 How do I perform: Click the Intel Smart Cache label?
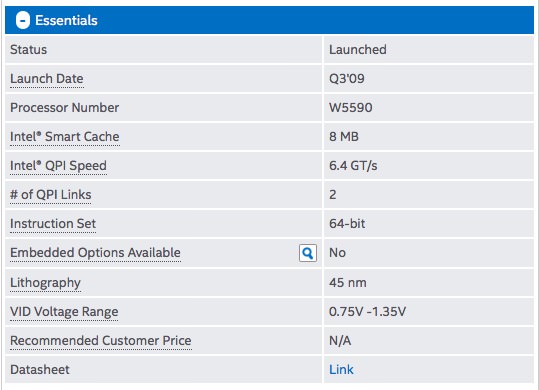tap(65, 137)
